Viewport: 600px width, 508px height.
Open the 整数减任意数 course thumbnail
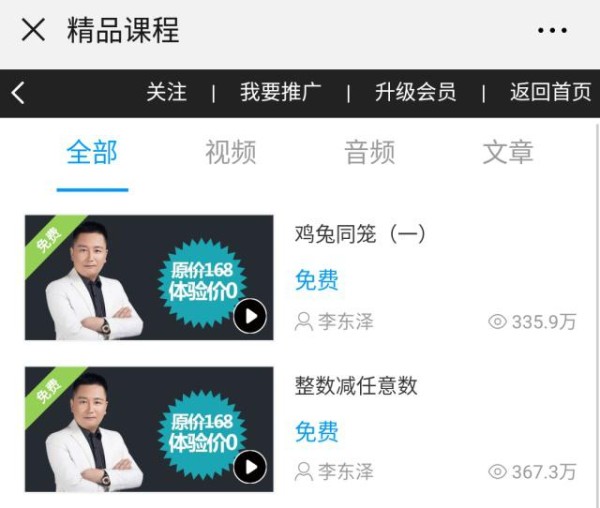click(149, 429)
